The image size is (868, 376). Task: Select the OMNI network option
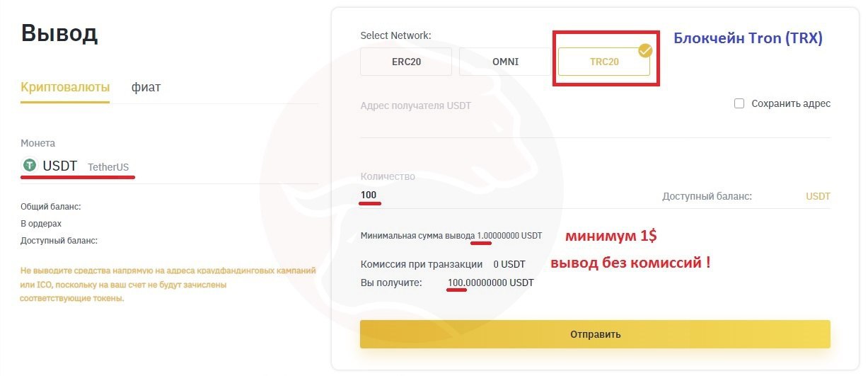point(505,62)
